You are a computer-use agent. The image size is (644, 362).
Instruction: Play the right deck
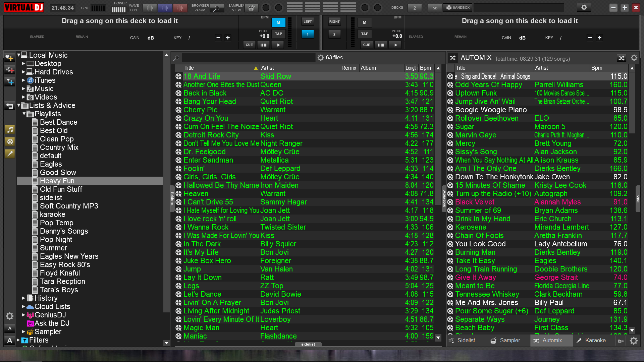pyautogui.click(x=396, y=45)
